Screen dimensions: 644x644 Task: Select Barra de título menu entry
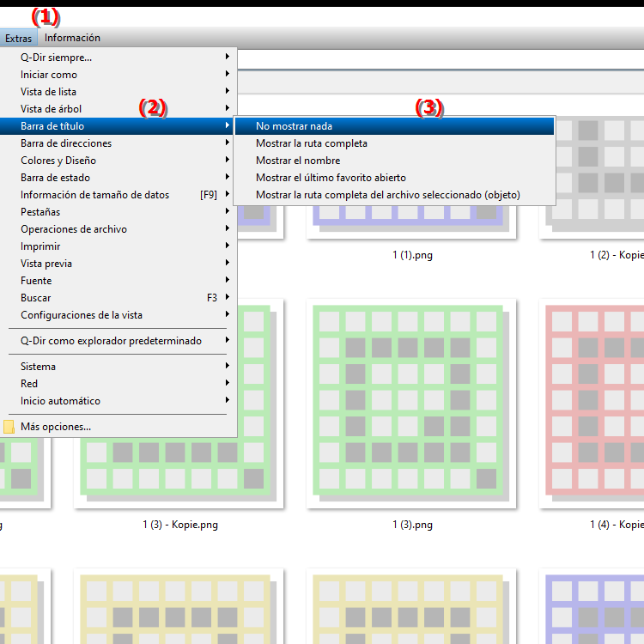(118, 126)
